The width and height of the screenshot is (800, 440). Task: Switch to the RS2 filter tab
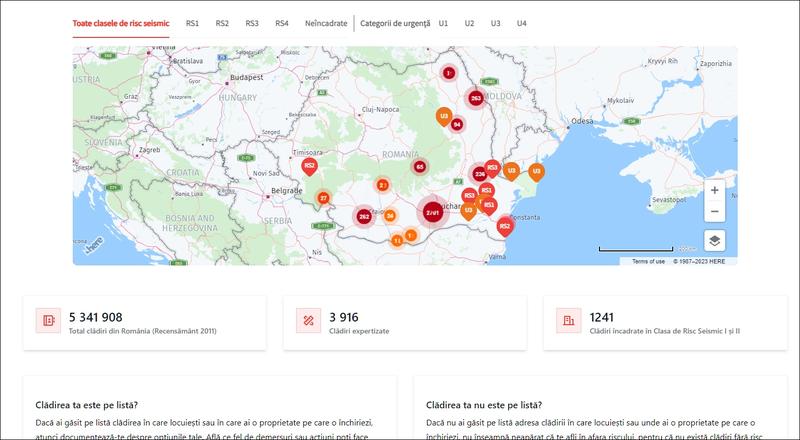(222, 23)
